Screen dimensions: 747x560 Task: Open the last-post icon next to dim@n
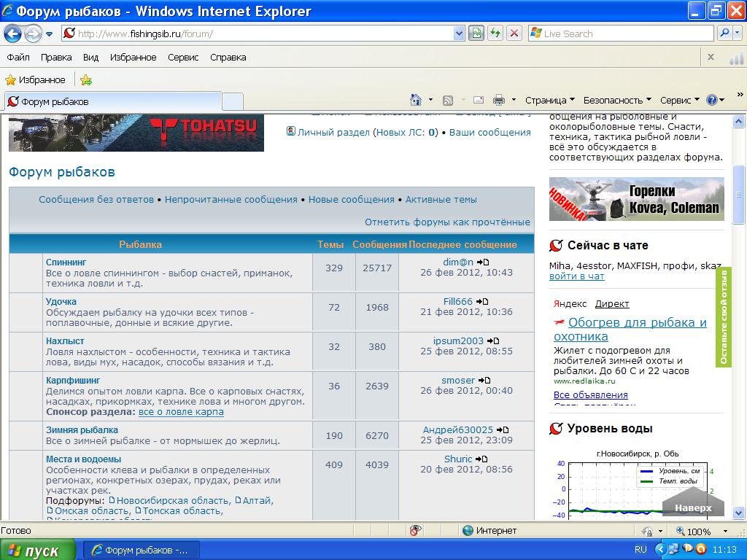pos(483,262)
